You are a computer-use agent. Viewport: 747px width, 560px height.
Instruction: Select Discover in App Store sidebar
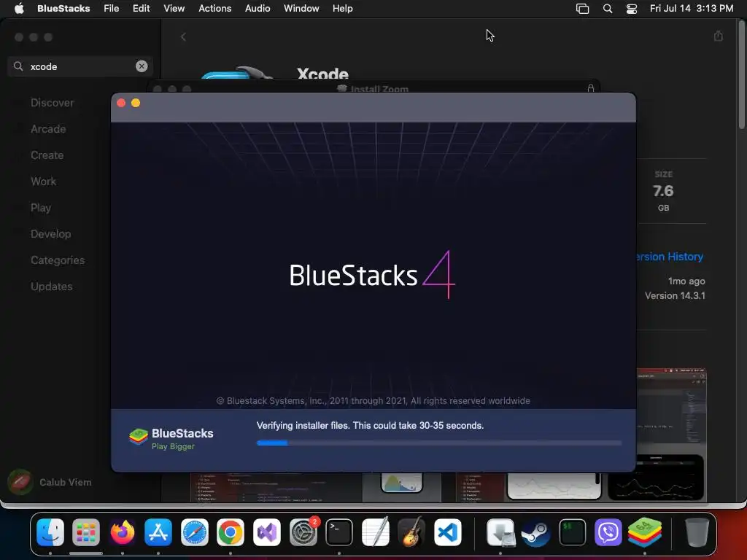click(53, 102)
